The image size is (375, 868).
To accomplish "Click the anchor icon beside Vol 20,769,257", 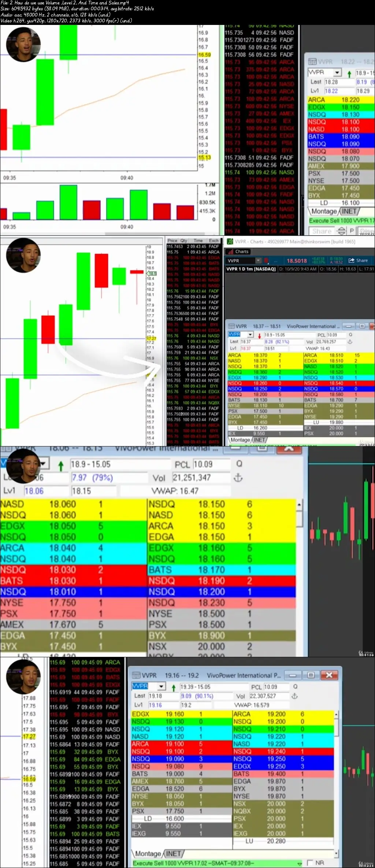I will (350, 342).
